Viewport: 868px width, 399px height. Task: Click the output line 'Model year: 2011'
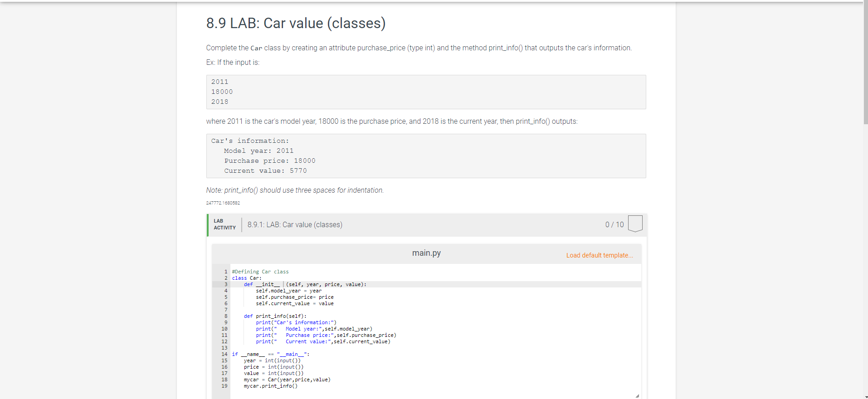point(258,151)
